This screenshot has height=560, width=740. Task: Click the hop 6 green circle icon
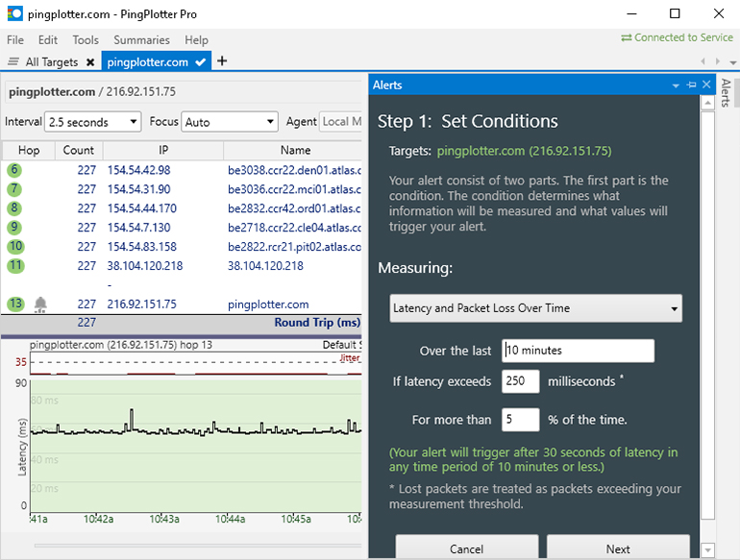(x=14, y=170)
